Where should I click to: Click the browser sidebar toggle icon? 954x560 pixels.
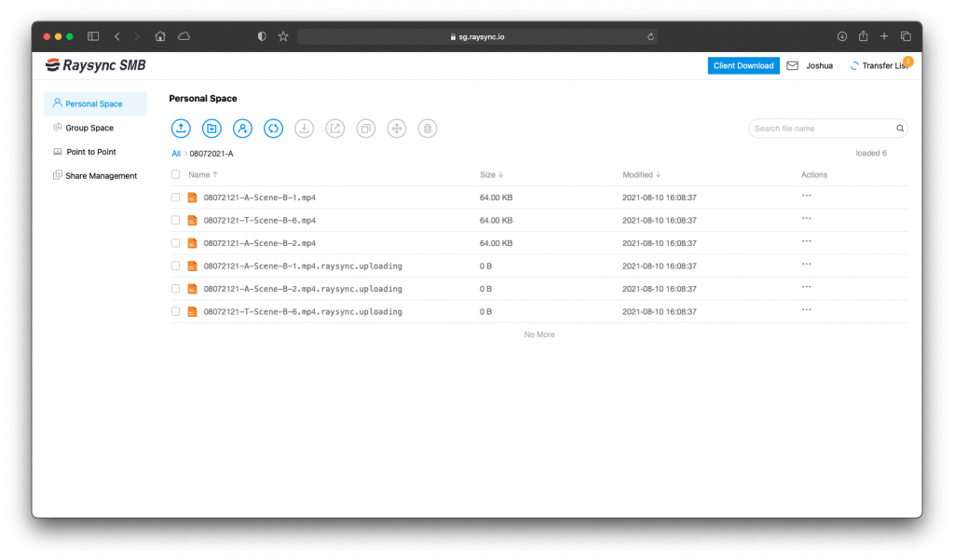93,36
